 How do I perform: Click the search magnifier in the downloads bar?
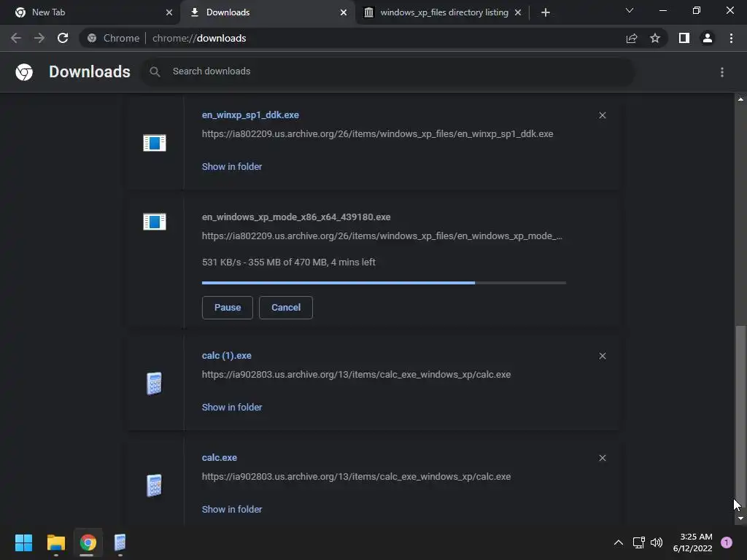click(x=155, y=71)
